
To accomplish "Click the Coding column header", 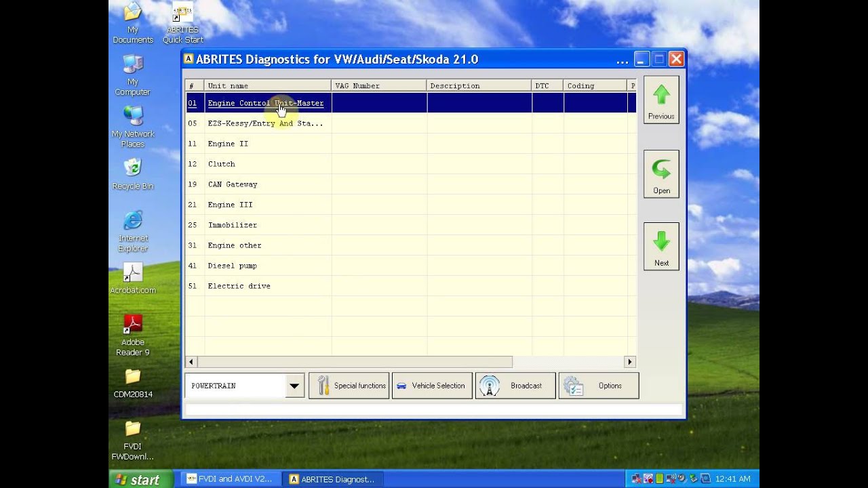I will click(595, 85).
